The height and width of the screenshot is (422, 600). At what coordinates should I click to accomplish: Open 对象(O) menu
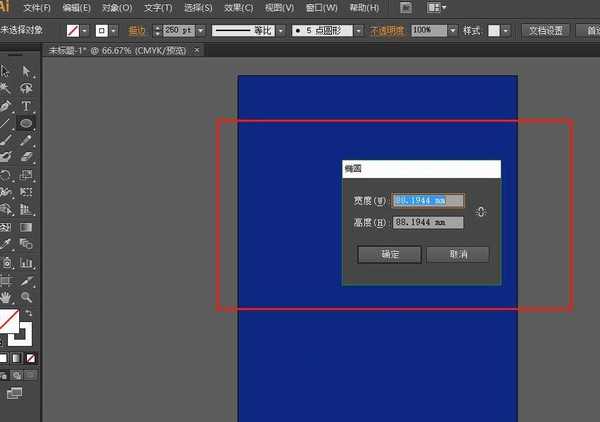[x=117, y=8]
